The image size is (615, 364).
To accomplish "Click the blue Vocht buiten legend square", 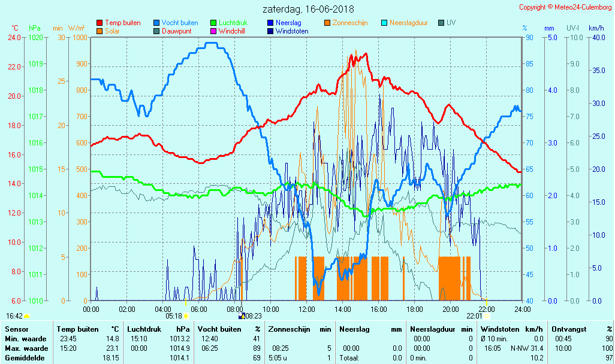I will [x=156, y=23].
